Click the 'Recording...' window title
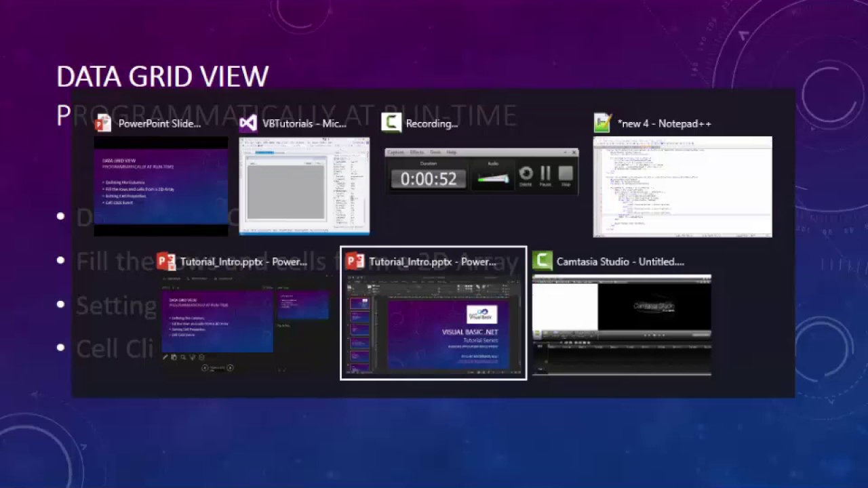The height and width of the screenshot is (488, 868). pyautogui.click(x=432, y=123)
